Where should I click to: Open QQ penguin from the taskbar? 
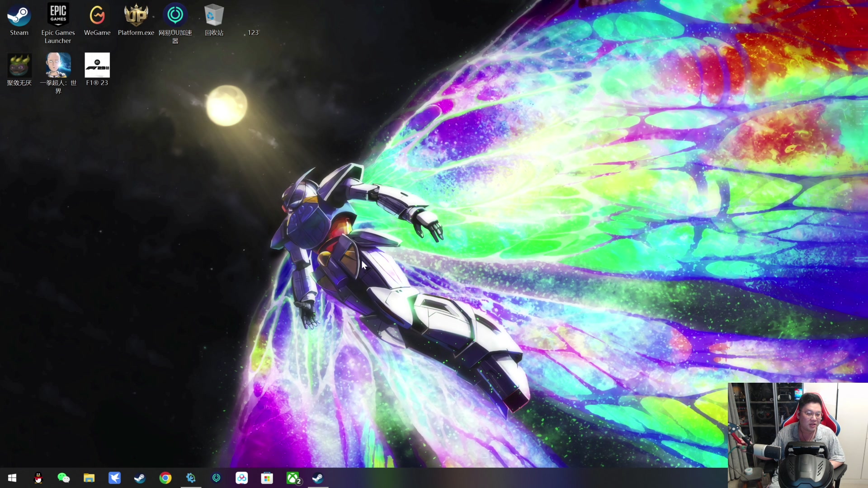coord(38,478)
